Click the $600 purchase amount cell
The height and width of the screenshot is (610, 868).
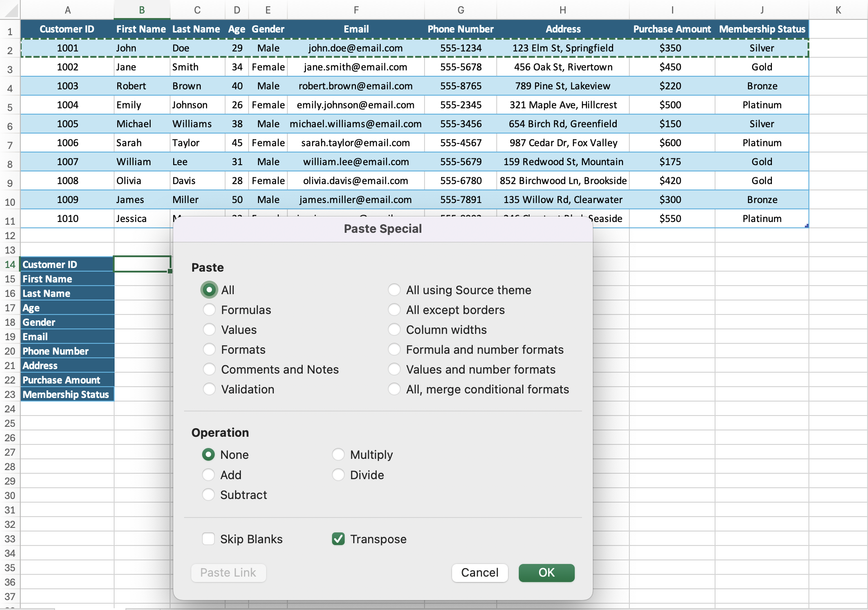pyautogui.click(x=672, y=143)
